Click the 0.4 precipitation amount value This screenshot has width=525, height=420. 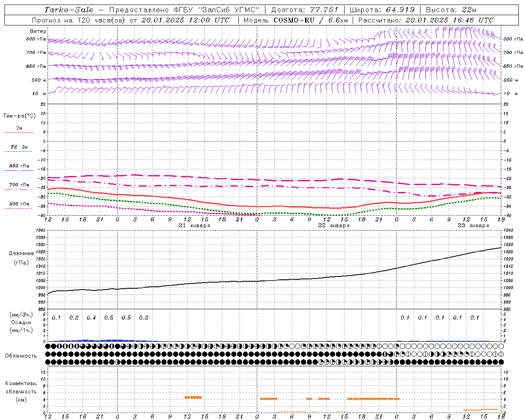pyautogui.click(x=91, y=317)
